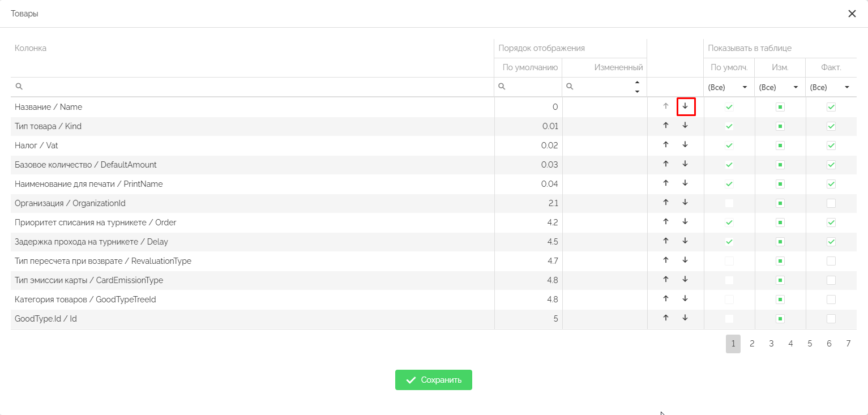Move the Тип товара / Kind row up

pyautogui.click(x=666, y=126)
